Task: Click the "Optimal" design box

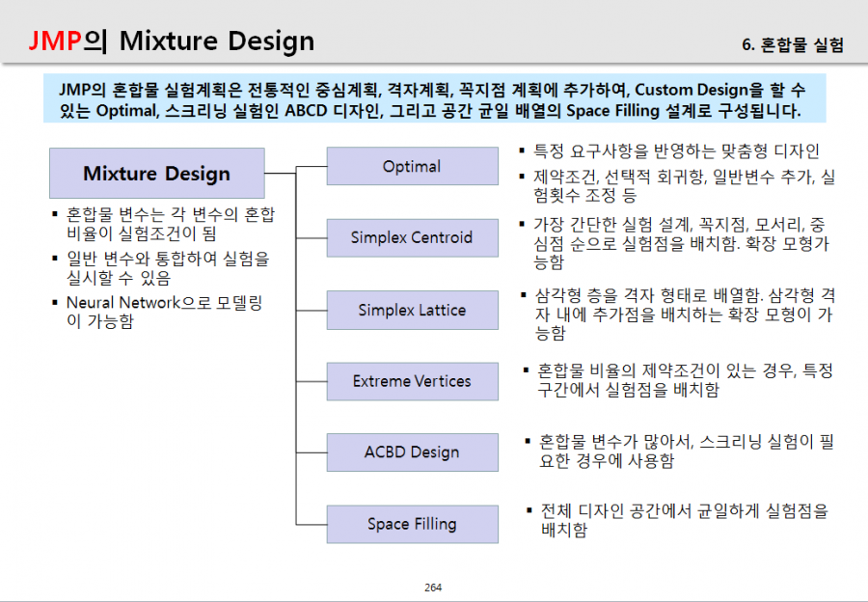Action: pyautogui.click(x=413, y=166)
